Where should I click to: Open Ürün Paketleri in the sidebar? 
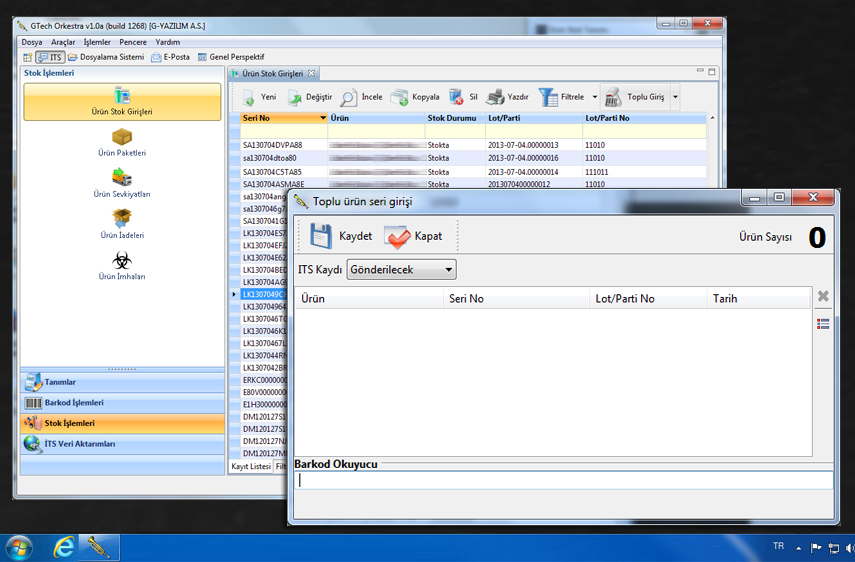[x=122, y=142]
